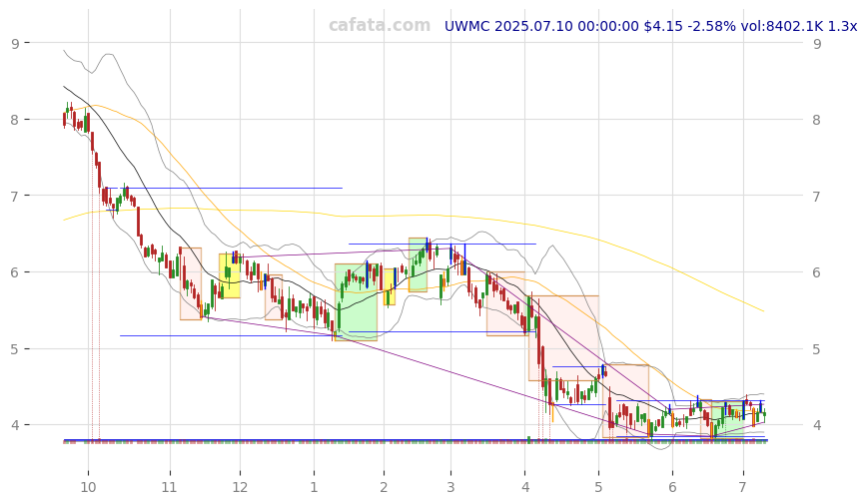Viewport: 868px width, 504px height.
Task: Click the left y-axis label 5
Action: point(15,349)
